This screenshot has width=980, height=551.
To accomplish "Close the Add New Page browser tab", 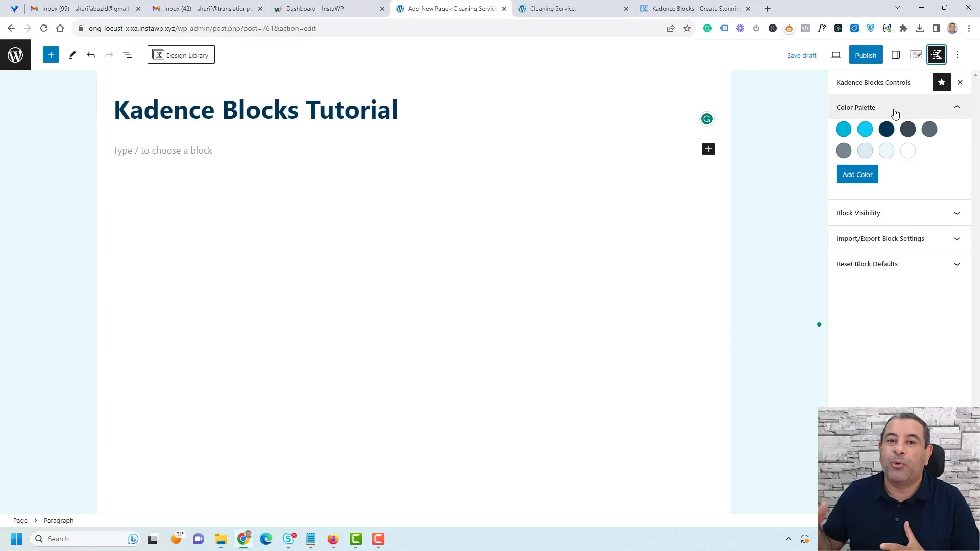I will pyautogui.click(x=504, y=9).
